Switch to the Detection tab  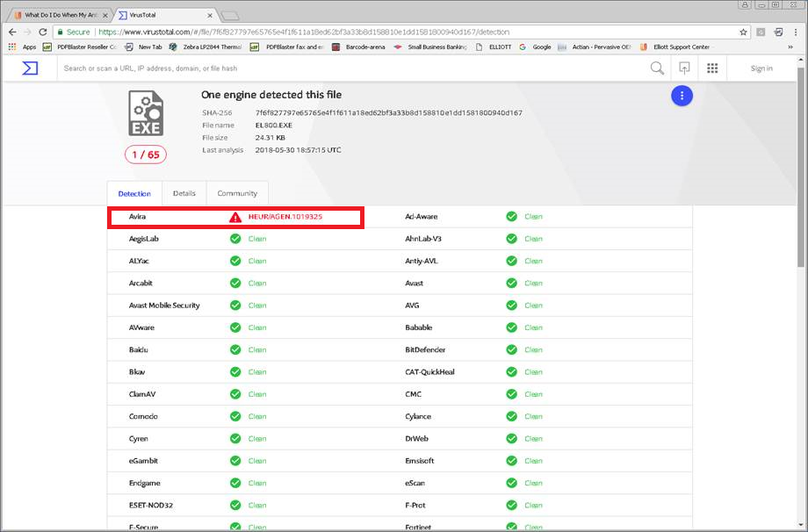click(134, 194)
